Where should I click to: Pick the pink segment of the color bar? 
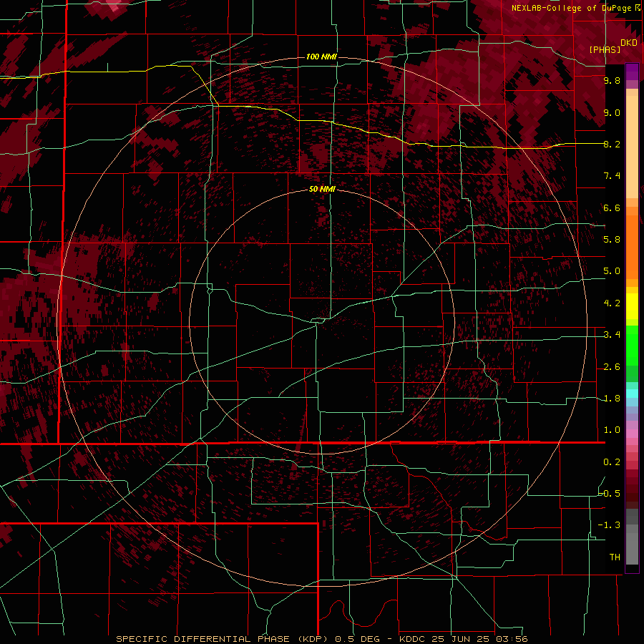(x=632, y=434)
